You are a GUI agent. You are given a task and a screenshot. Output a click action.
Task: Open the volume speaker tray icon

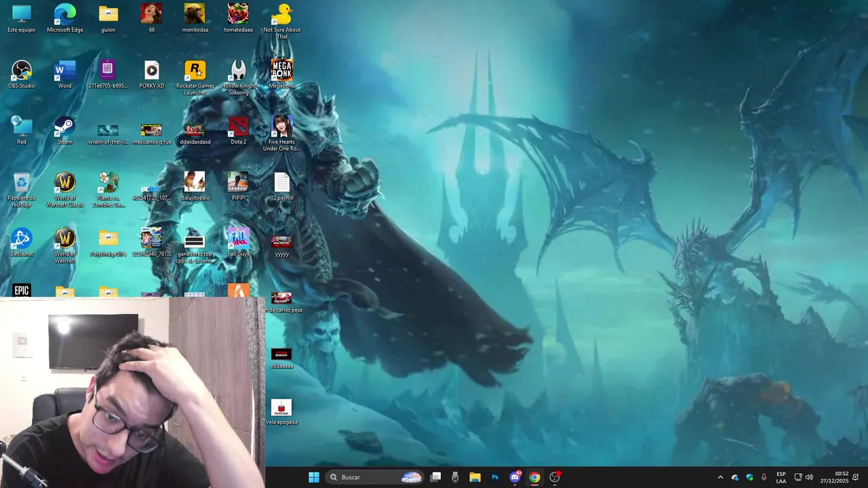tap(809, 477)
